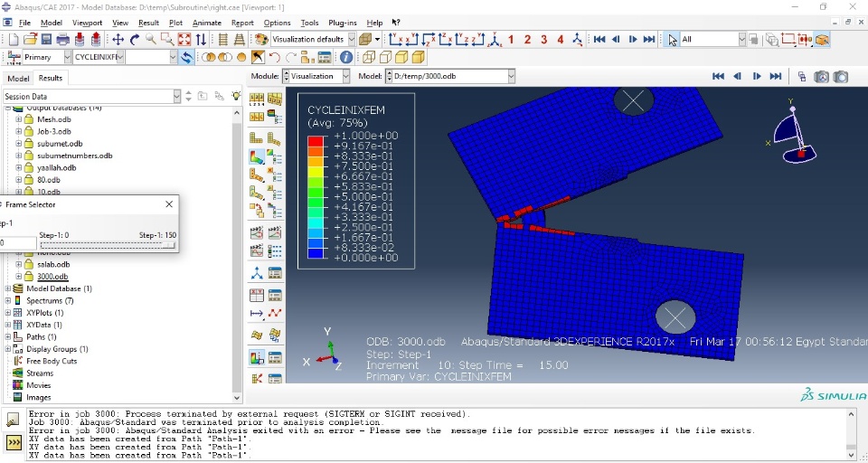Apply saved view number 1
The width and height of the screenshot is (868, 463).
510,39
